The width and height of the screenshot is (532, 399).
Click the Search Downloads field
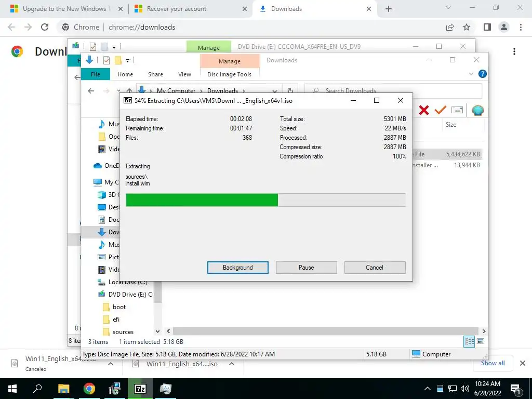[x=393, y=90]
